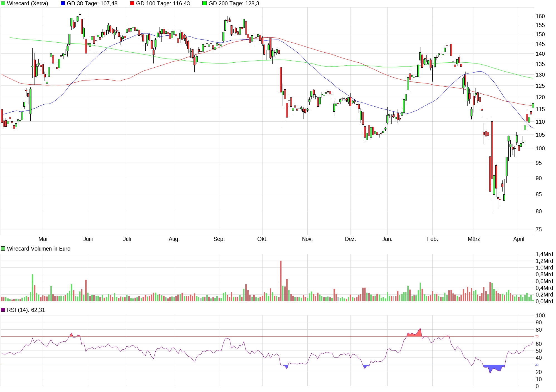Screen dimensions: 556x392
Task: Click the tallest red volume bar in October
Action: 281,281
